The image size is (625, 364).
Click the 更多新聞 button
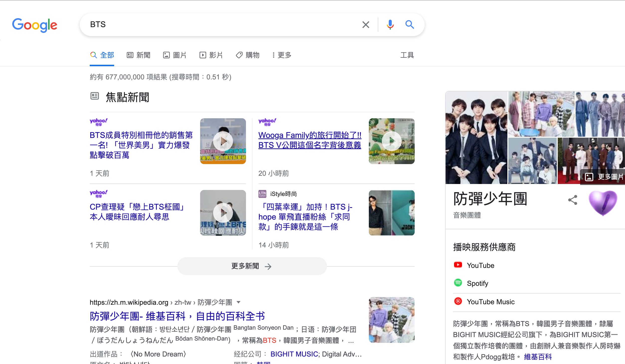252,266
